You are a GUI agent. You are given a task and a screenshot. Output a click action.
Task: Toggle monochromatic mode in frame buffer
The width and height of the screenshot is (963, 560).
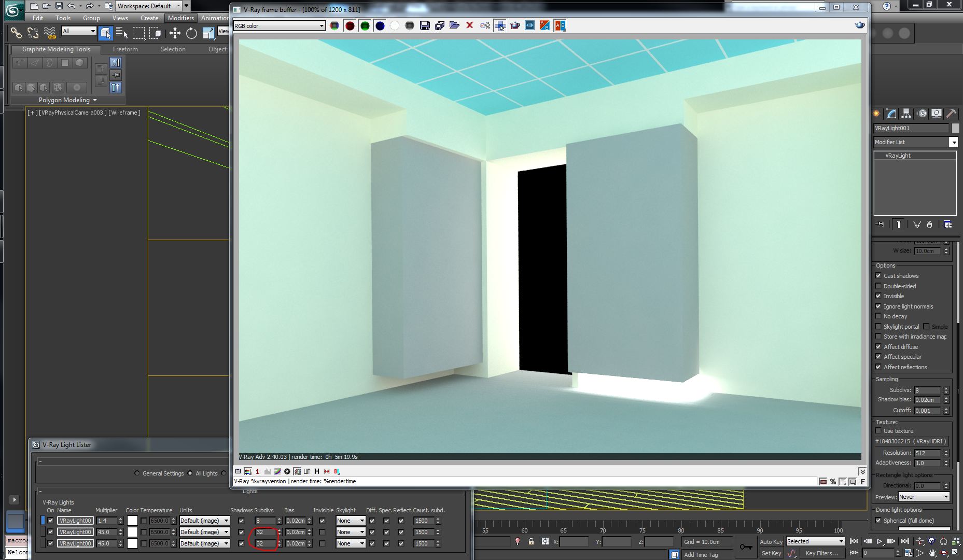click(410, 25)
